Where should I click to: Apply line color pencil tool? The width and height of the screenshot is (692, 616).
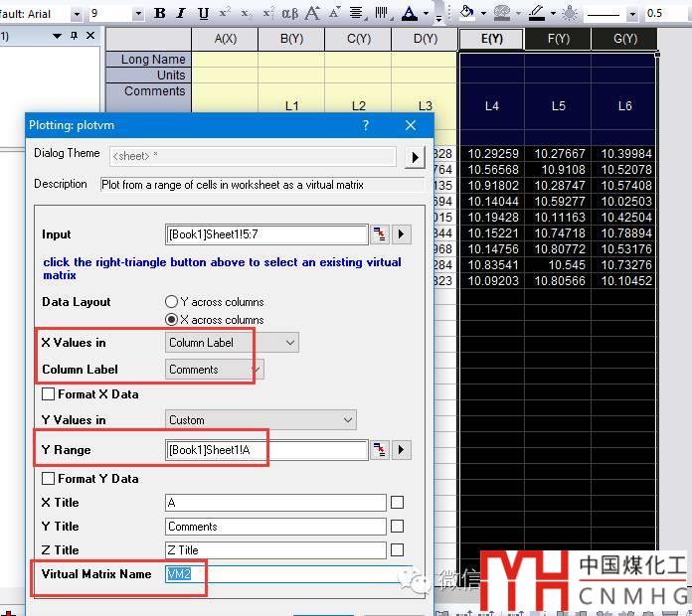click(x=537, y=13)
